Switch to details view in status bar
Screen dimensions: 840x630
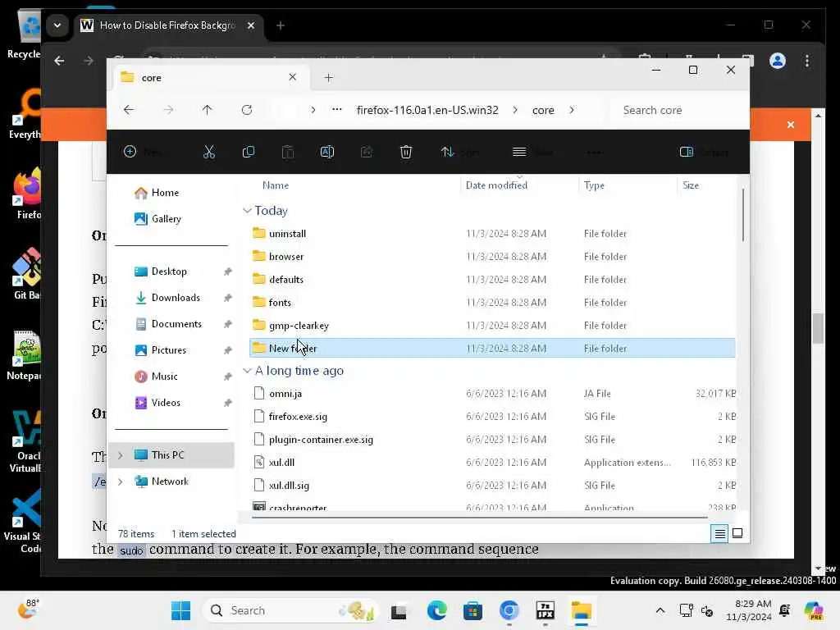tap(719, 533)
